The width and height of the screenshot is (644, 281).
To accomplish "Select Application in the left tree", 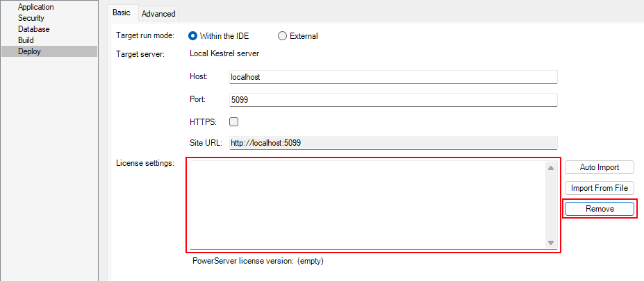I will [35, 7].
